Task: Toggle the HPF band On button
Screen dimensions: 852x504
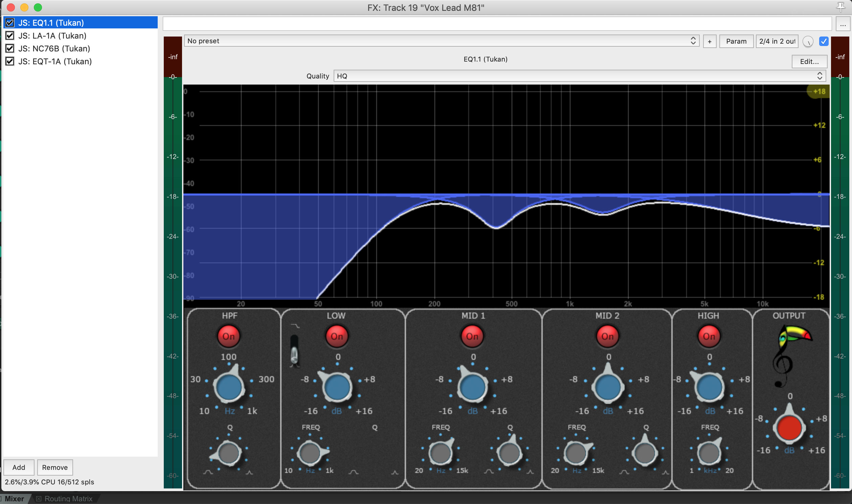Action: (x=229, y=336)
